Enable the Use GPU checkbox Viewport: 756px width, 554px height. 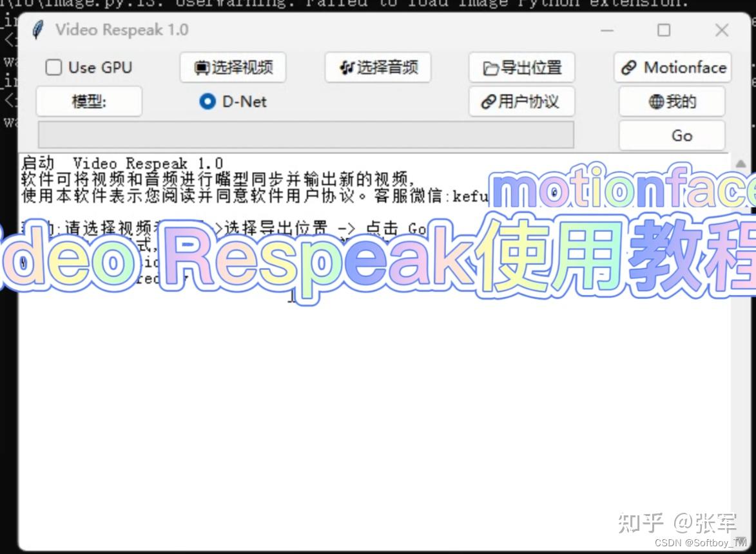coord(53,68)
